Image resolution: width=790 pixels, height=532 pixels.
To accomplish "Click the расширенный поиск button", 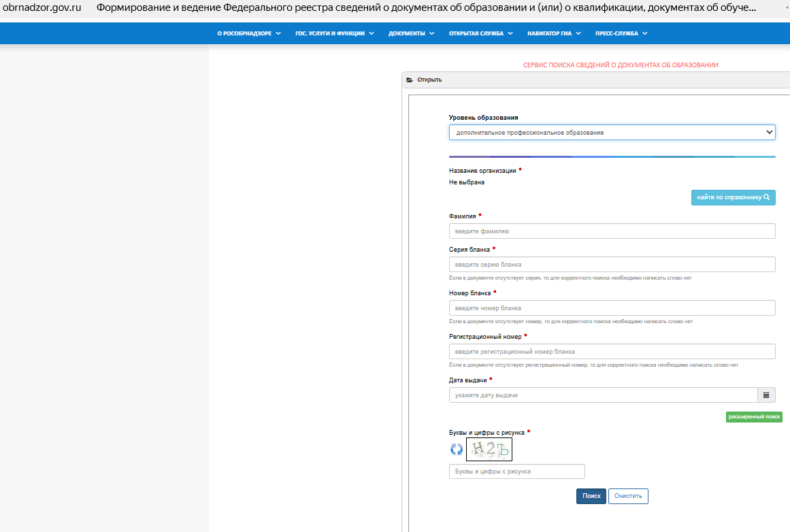I will coord(754,416).
